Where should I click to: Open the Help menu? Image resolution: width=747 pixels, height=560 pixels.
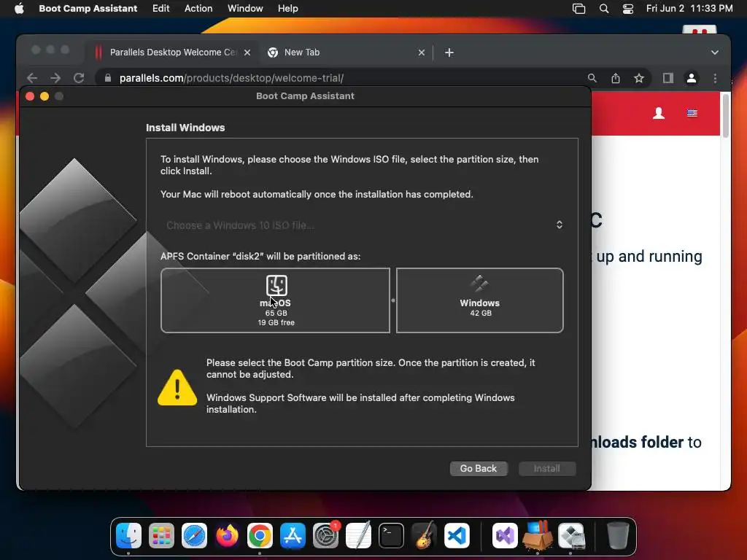(287, 9)
